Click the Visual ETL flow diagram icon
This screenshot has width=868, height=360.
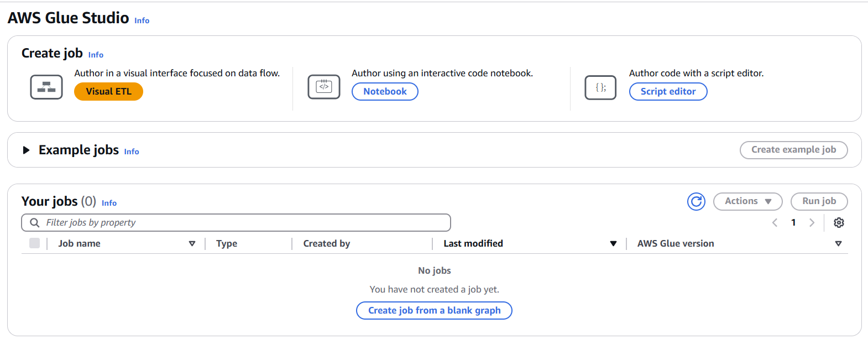[x=46, y=87]
